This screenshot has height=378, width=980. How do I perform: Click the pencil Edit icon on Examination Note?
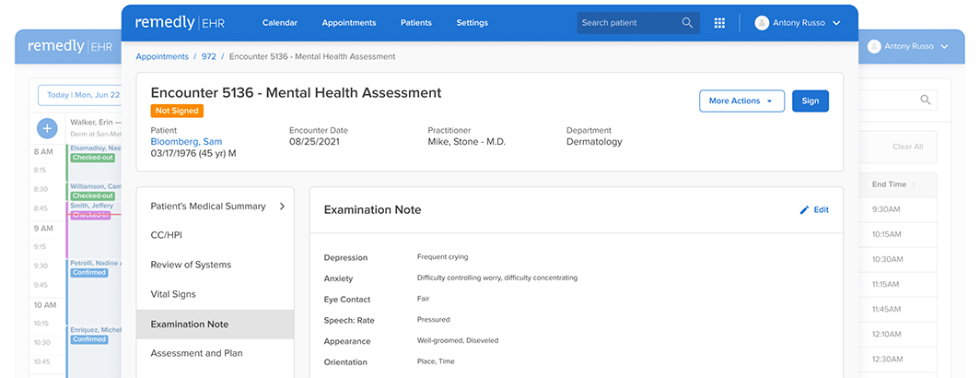tap(804, 210)
